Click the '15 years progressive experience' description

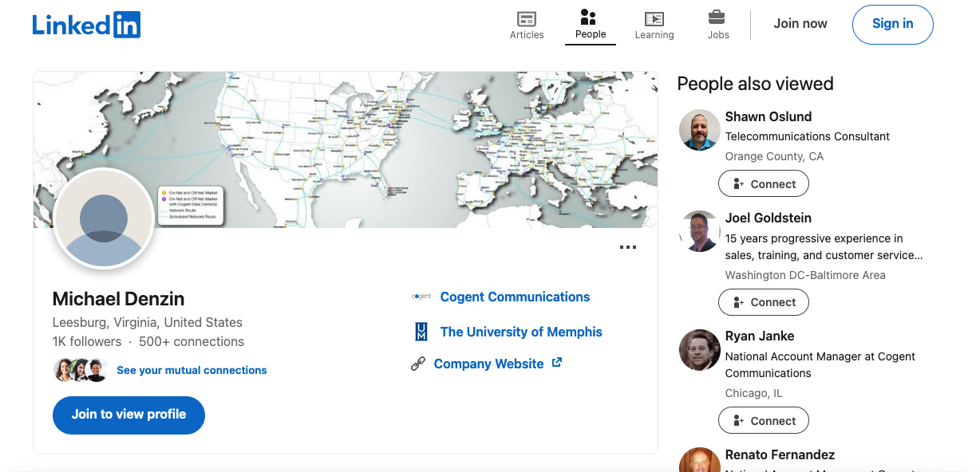(824, 247)
